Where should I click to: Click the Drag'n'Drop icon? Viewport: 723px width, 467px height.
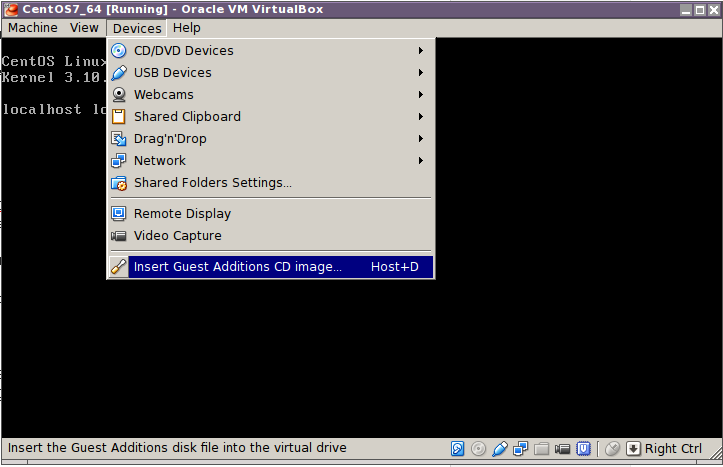point(119,139)
